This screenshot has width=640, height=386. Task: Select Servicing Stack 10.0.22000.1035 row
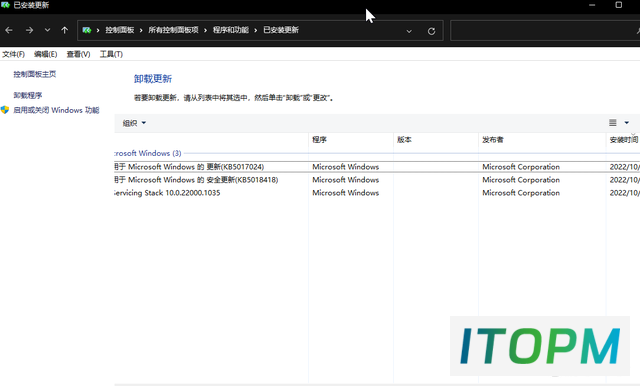[377, 193]
